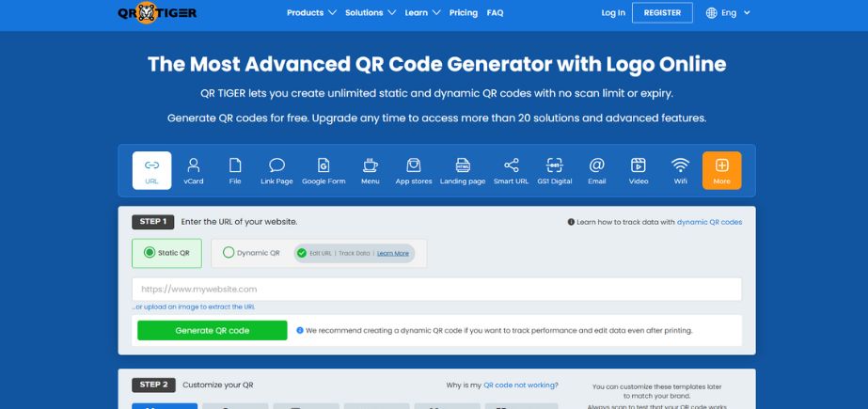Select the Google Form QR type
This screenshot has height=409, width=868.
tap(324, 170)
